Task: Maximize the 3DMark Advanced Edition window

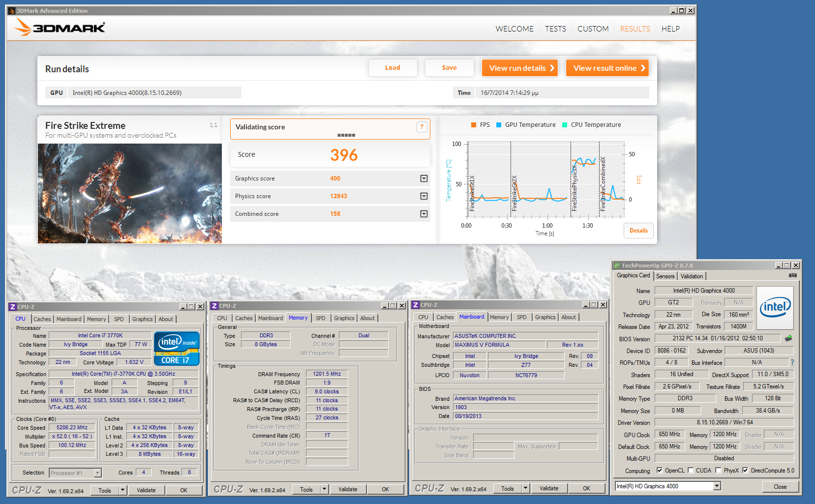Action: 682,10
